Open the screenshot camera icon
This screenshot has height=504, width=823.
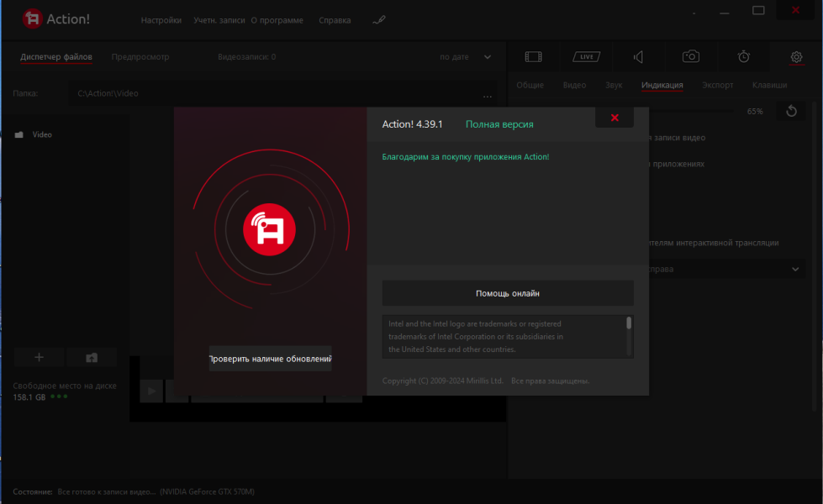point(691,56)
